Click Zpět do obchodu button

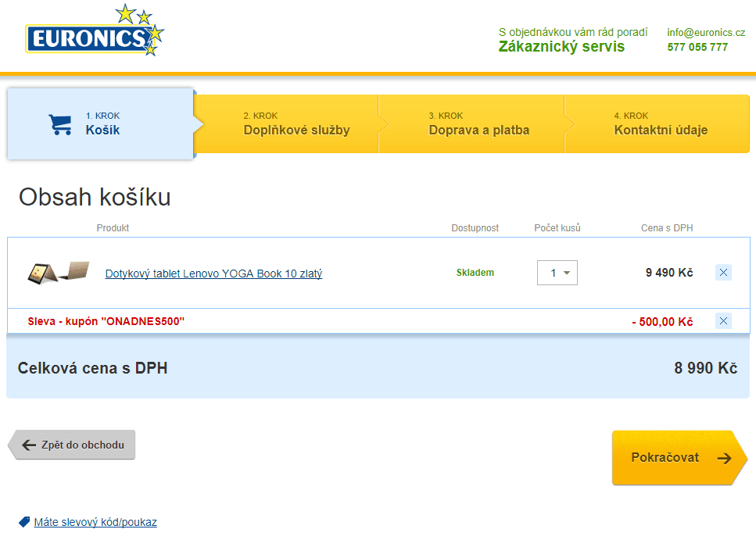(x=71, y=445)
